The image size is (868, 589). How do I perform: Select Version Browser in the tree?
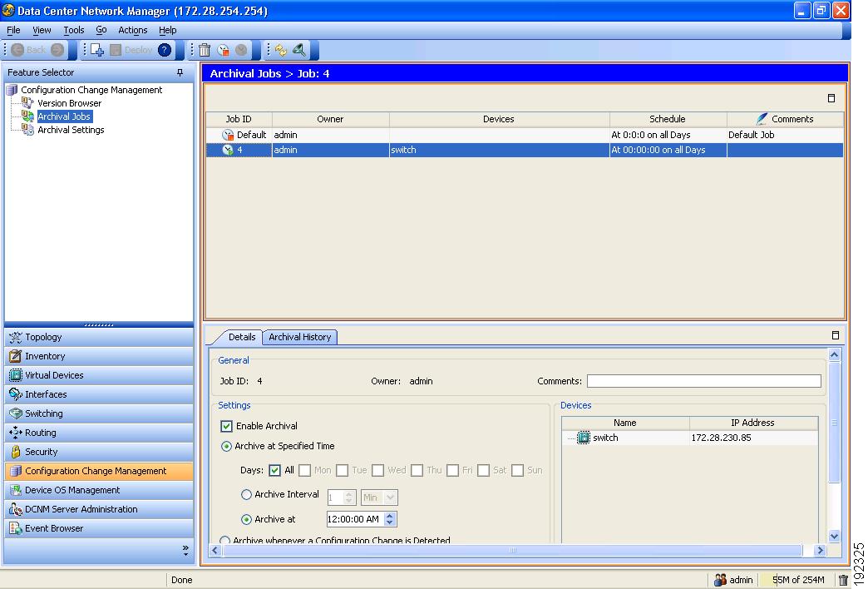tap(69, 103)
